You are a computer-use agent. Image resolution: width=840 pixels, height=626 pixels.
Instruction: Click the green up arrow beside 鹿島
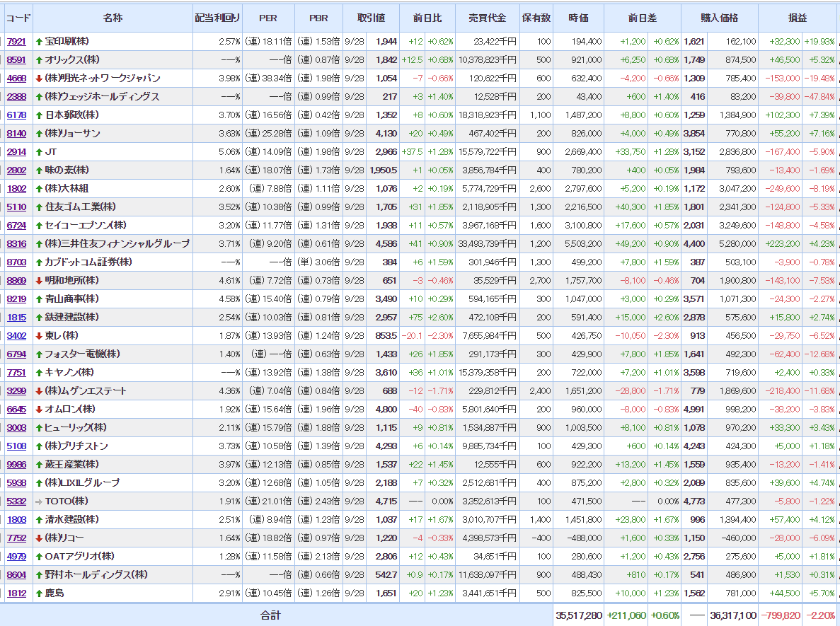click(39, 593)
